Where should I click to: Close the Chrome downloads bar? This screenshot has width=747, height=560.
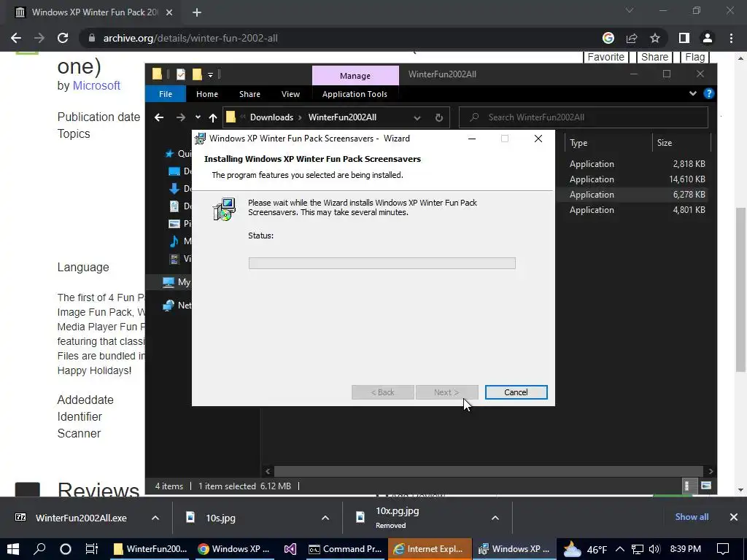pos(734,517)
